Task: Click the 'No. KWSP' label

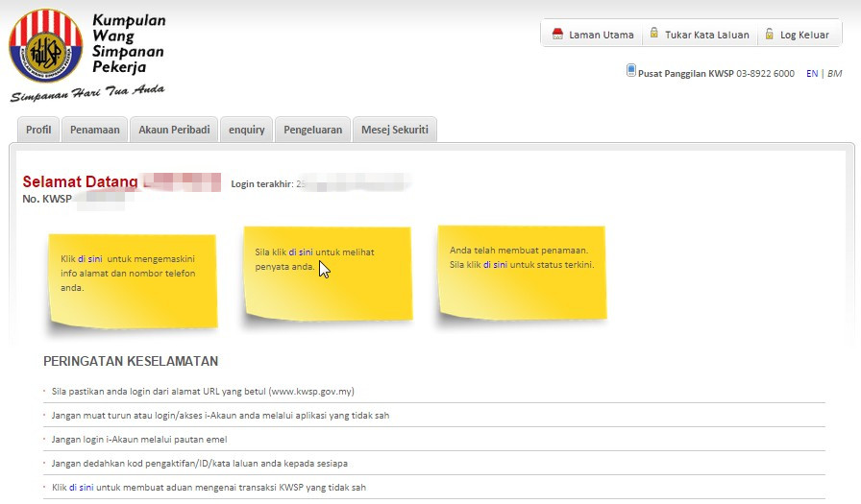Action: [x=47, y=199]
